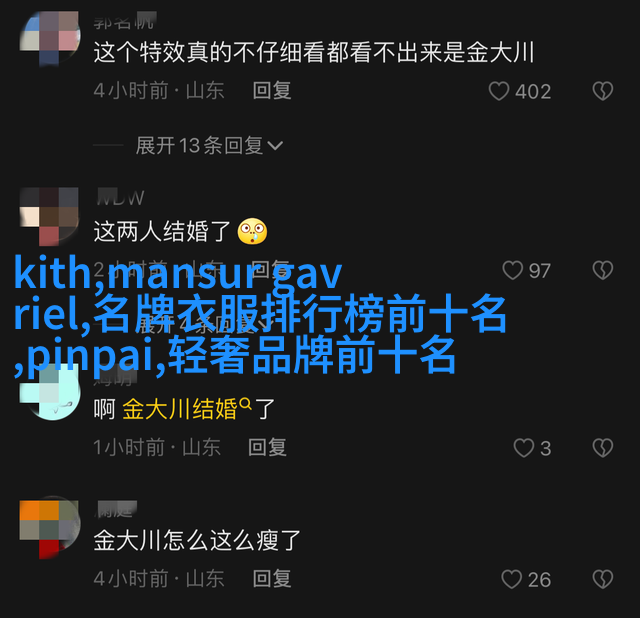Dislike the comment about the special effect
Image resolution: width=640 pixels, height=618 pixels.
(x=603, y=91)
